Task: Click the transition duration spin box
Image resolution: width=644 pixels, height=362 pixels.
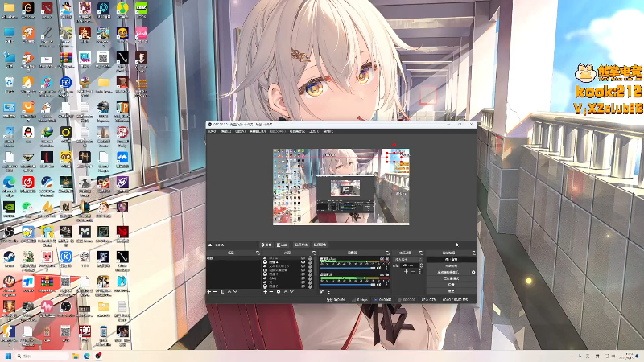Action: (411, 265)
